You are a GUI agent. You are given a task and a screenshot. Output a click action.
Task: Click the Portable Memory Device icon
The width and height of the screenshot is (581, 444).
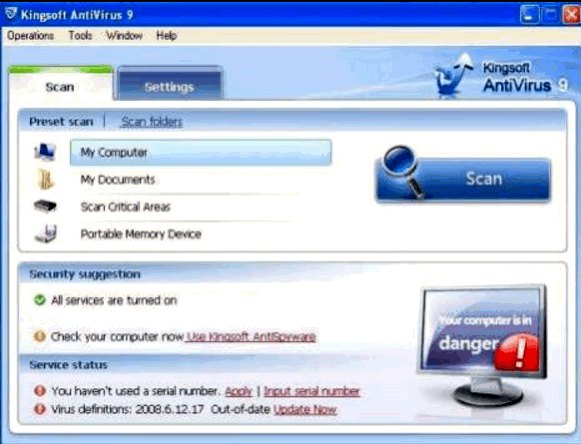click(x=46, y=234)
